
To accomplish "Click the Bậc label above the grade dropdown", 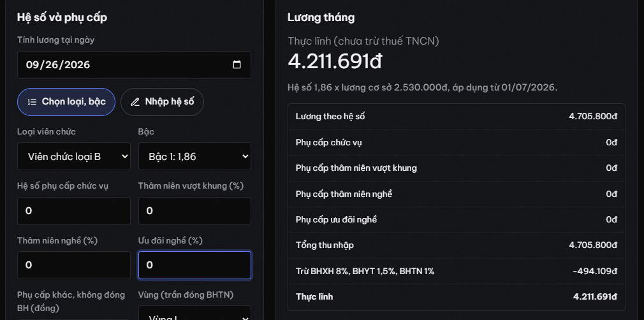I will tap(146, 131).
